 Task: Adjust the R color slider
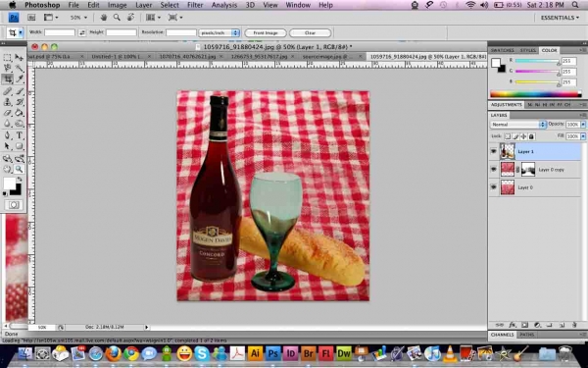coord(537,61)
